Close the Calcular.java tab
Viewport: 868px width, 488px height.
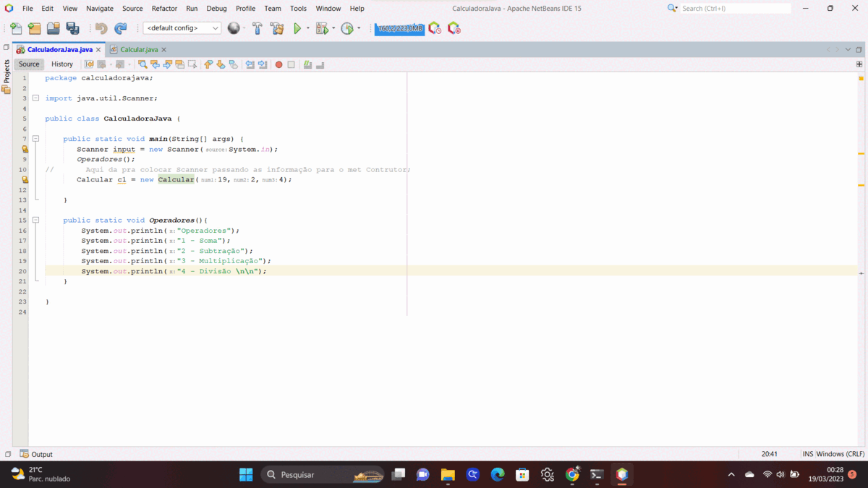pyautogui.click(x=164, y=50)
